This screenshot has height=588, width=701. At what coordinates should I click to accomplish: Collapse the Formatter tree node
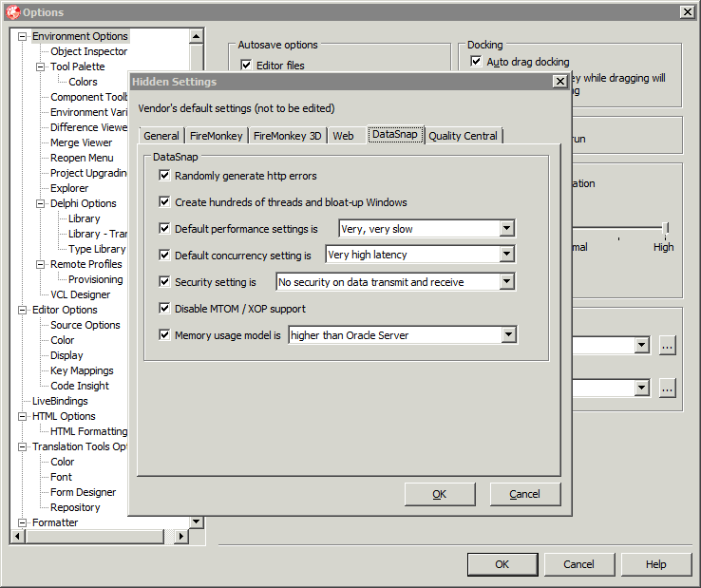point(22,522)
